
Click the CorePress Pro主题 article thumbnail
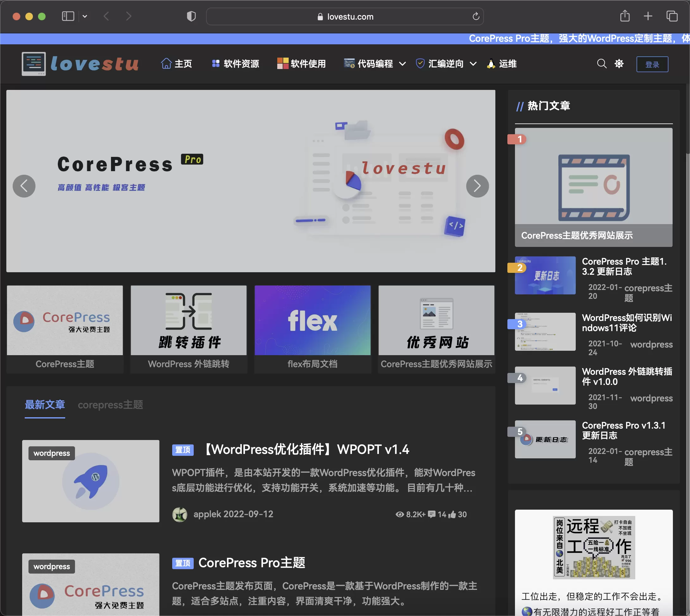coord(91,585)
